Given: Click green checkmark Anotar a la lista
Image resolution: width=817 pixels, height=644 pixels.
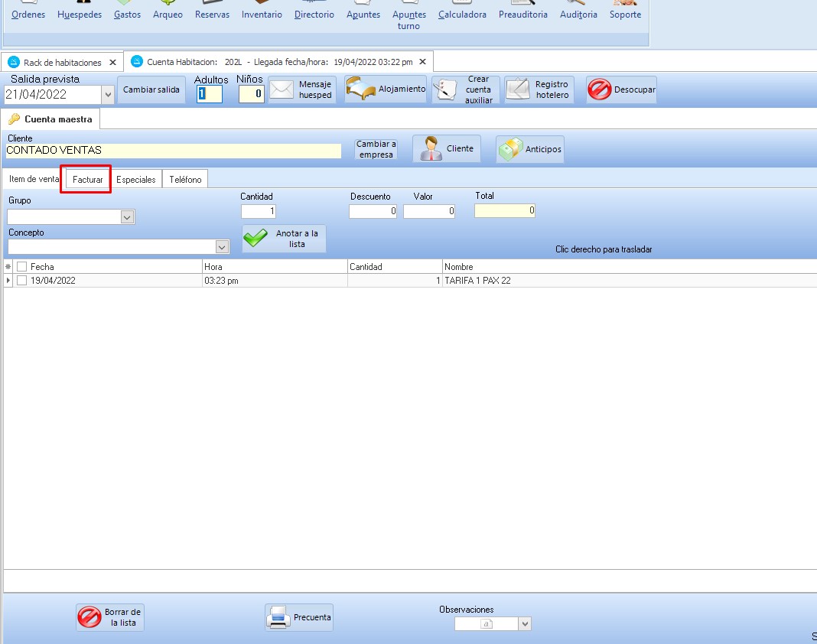Looking at the screenshot, I should click(x=256, y=239).
